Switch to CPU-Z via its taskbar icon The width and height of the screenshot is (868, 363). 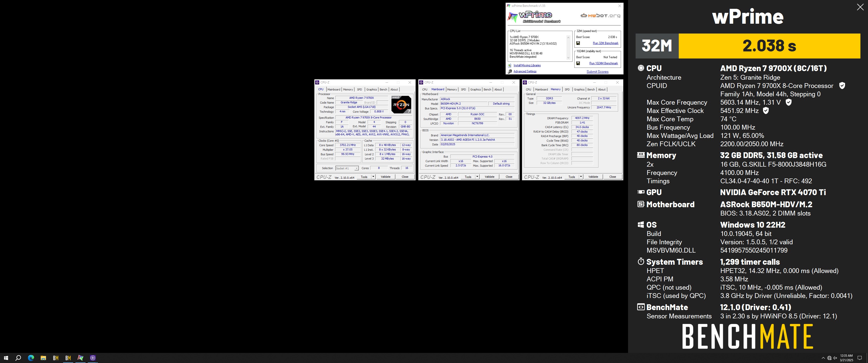pyautogui.click(x=93, y=358)
